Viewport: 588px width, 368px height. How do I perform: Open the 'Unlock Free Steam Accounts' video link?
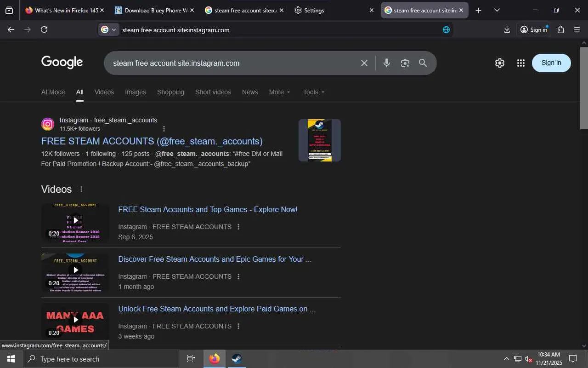[x=217, y=309]
